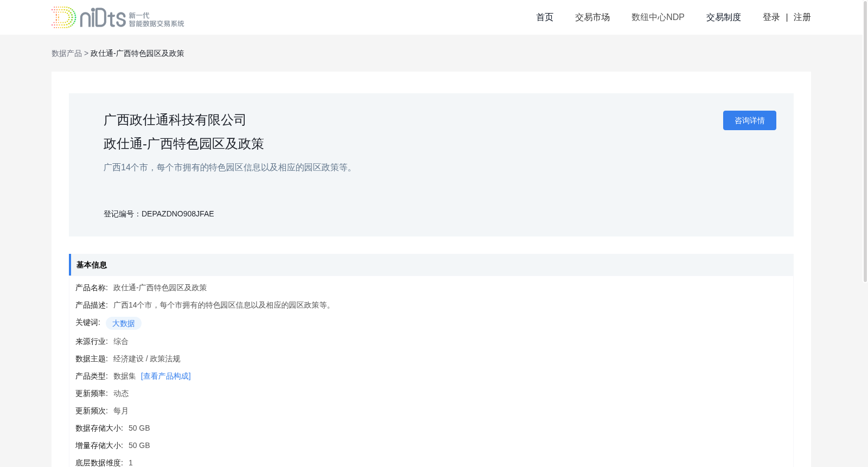This screenshot has height=467, width=868.
Task: Open the 首页 menu item
Action: pyautogui.click(x=545, y=17)
